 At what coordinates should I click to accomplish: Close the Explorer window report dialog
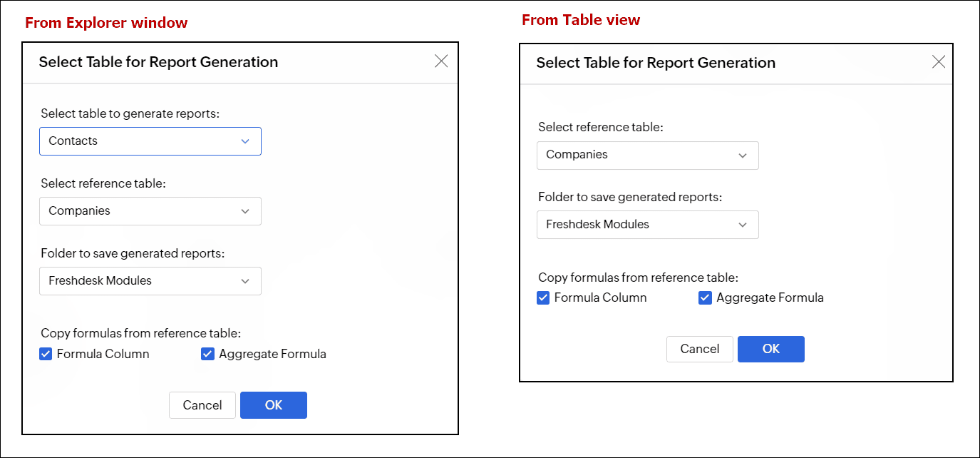tap(441, 61)
